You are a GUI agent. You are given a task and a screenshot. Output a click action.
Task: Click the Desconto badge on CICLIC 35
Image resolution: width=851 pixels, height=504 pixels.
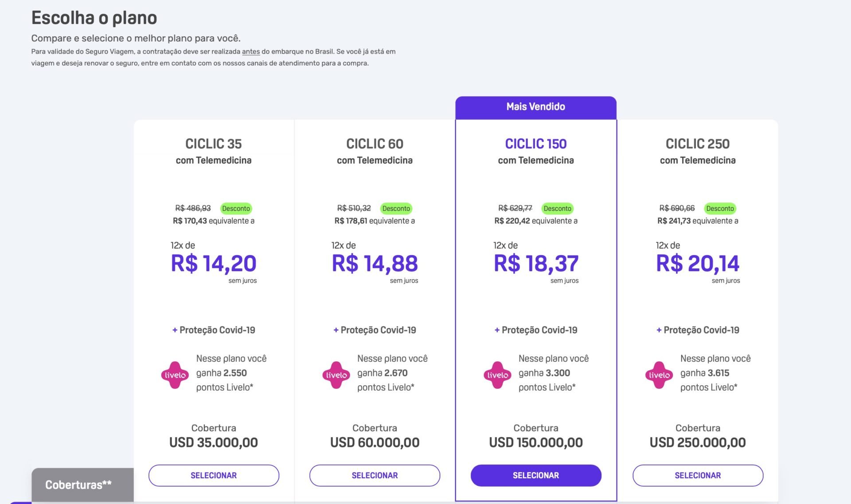click(x=236, y=208)
